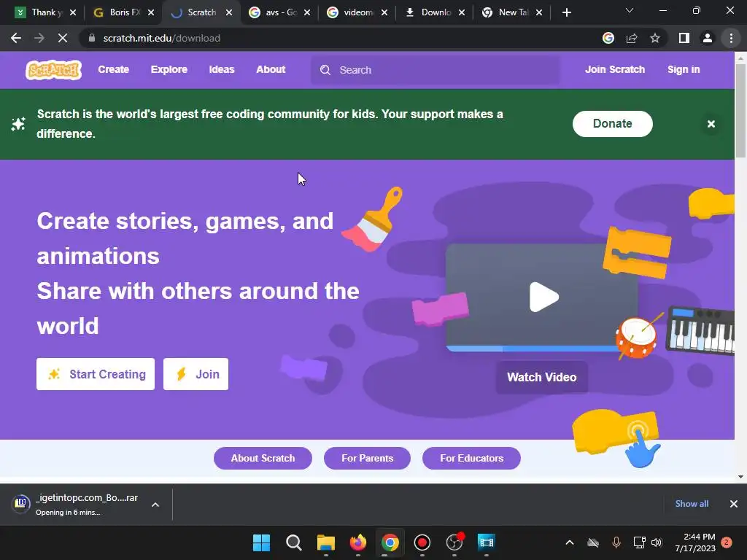Close the Boris FX tab
Image resolution: width=747 pixels, height=560 pixels.
click(x=151, y=12)
